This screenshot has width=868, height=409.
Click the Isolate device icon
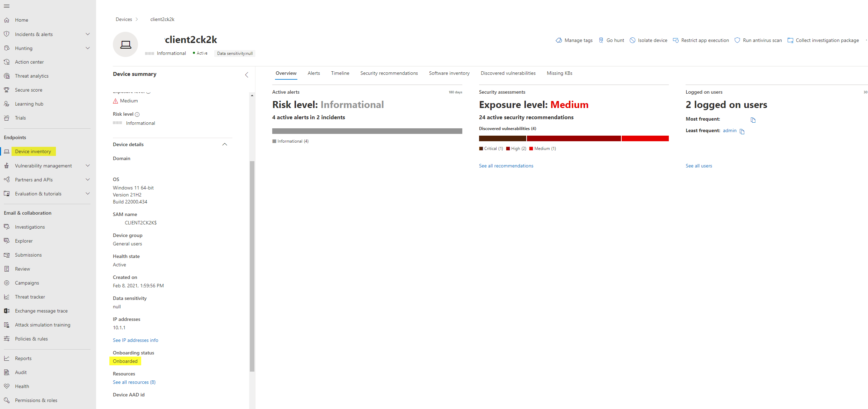632,40
